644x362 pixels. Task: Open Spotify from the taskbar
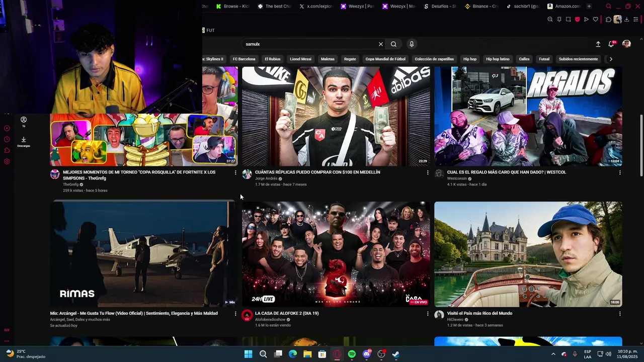[352, 354]
